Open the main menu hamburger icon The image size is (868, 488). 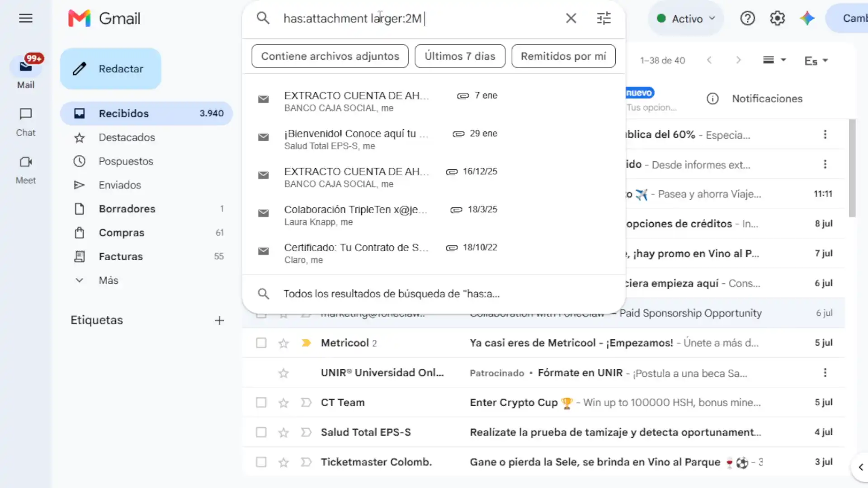[26, 18]
